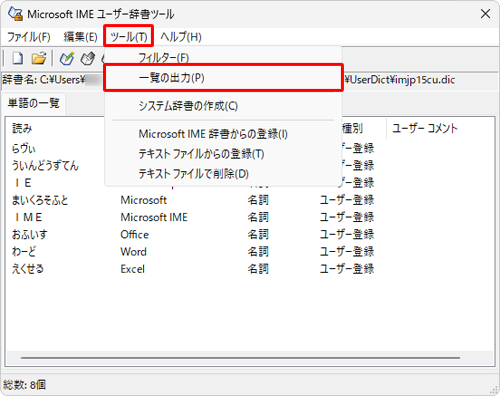Click the edit word toolbar icon
Image resolution: width=500 pixels, height=396 pixels.
tap(88, 58)
